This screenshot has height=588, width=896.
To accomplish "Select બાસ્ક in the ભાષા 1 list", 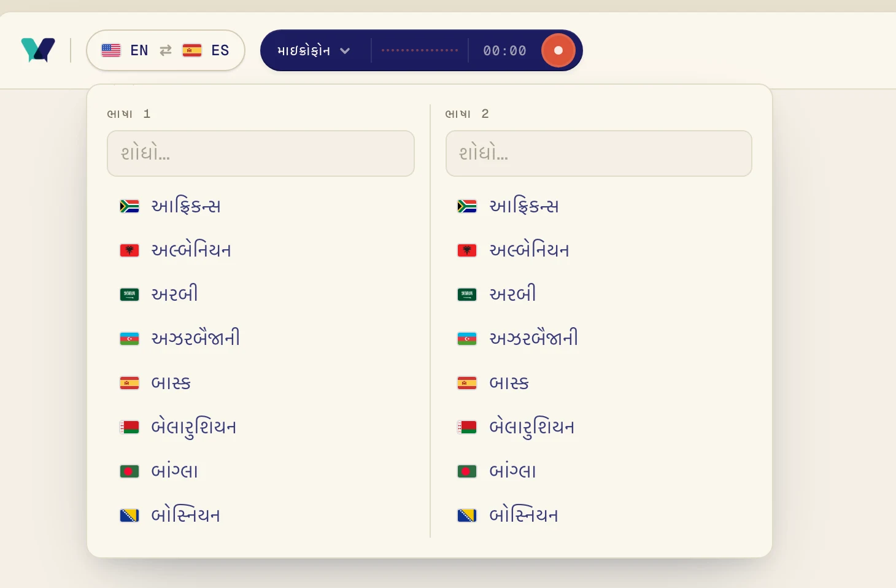I will click(261, 383).
